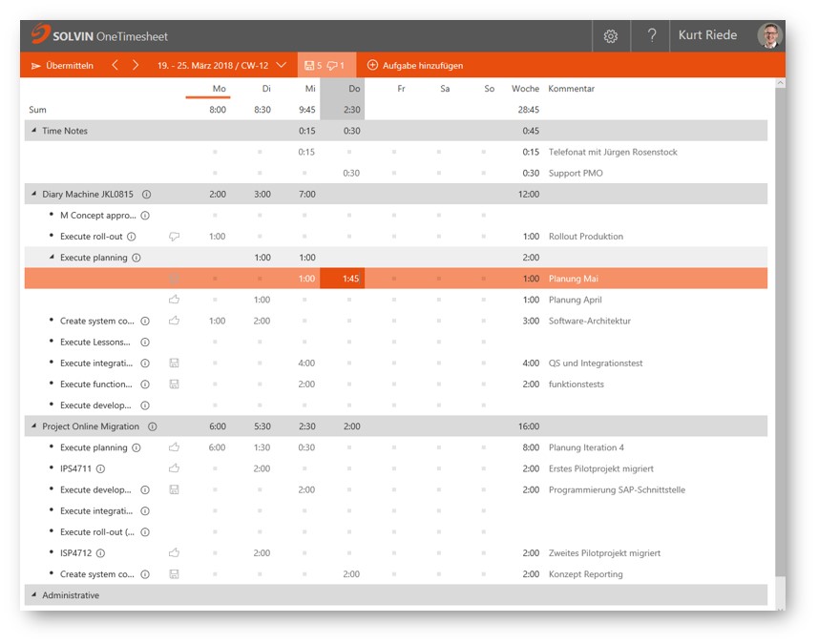This screenshot has width=818, height=644.
Task: Show info for Execute planning under Diary Machine
Action: pyautogui.click(x=136, y=258)
